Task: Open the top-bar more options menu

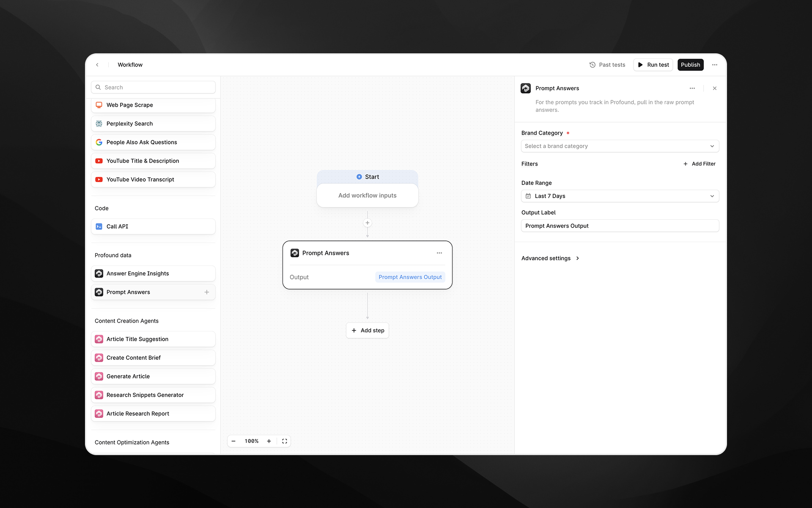Action: pyautogui.click(x=715, y=65)
